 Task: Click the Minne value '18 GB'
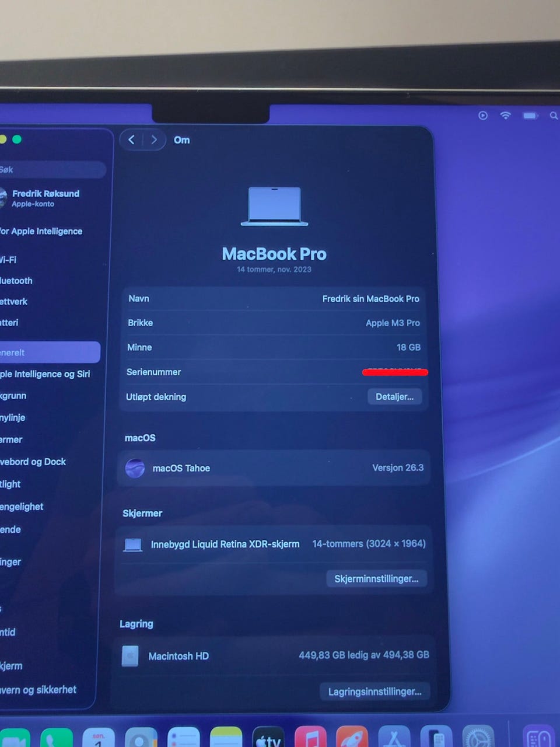(408, 347)
